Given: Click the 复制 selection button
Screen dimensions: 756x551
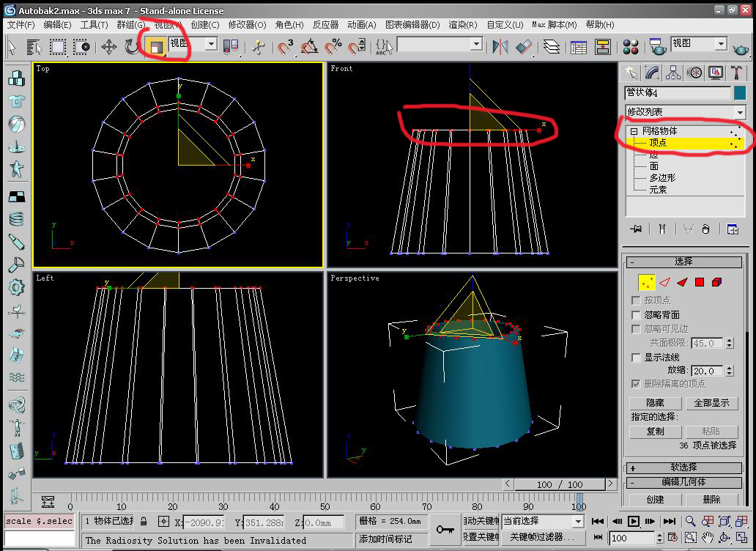Looking at the screenshot, I should pos(655,432).
